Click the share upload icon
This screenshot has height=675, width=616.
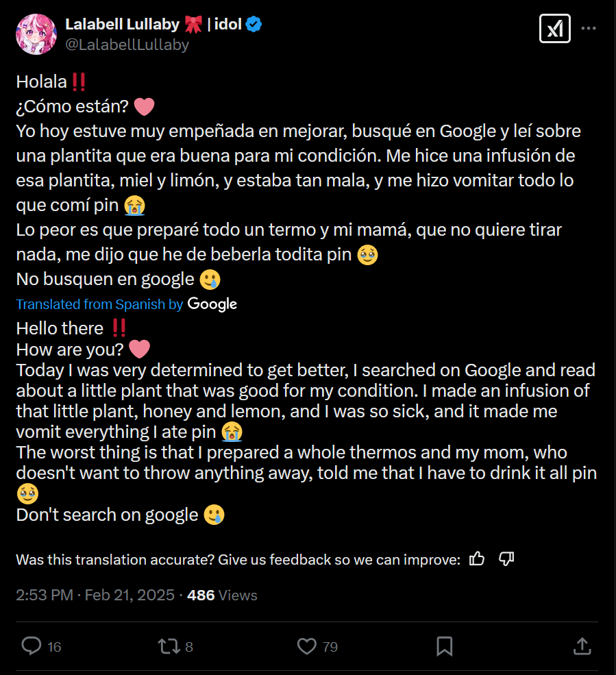coord(582,646)
